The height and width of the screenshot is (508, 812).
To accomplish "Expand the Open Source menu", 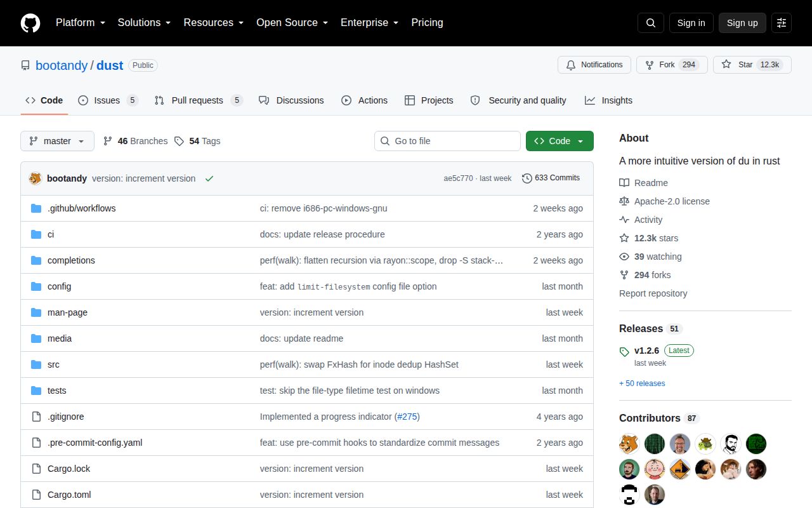I will 292,23.
